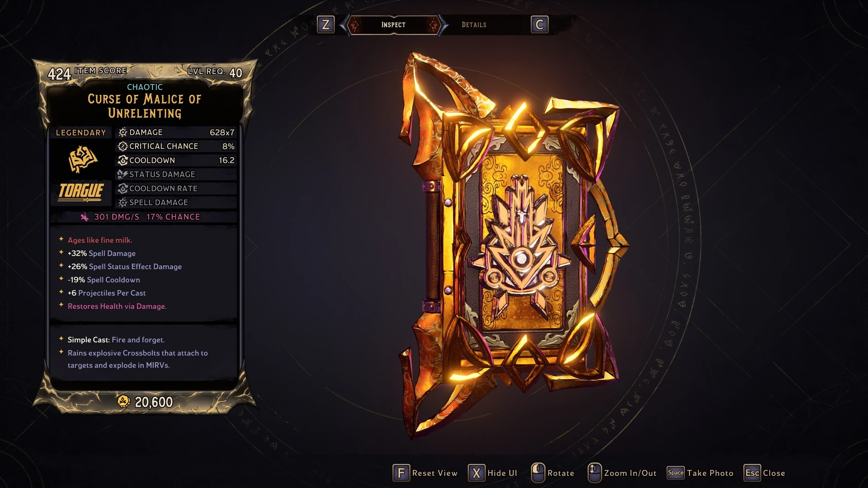Click the Take Photo label
Screen dimensions: 868x488
point(710,473)
